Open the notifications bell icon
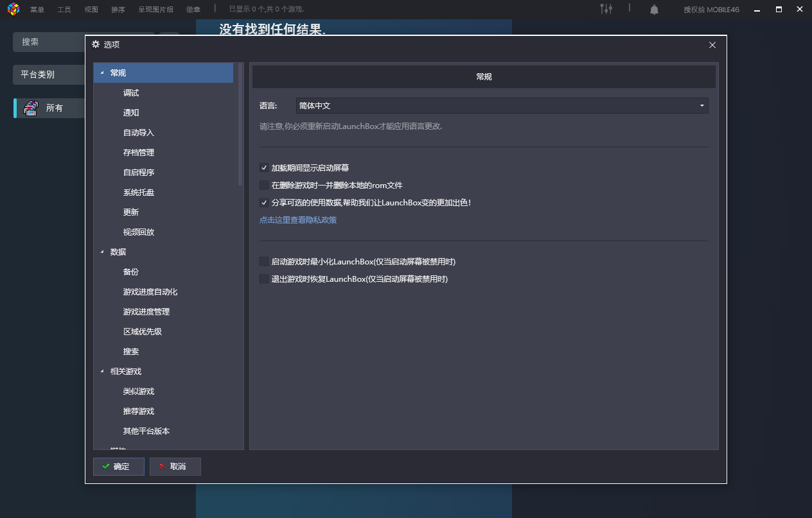Image resolution: width=812 pixels, height=518 pixels. (654, 10)
